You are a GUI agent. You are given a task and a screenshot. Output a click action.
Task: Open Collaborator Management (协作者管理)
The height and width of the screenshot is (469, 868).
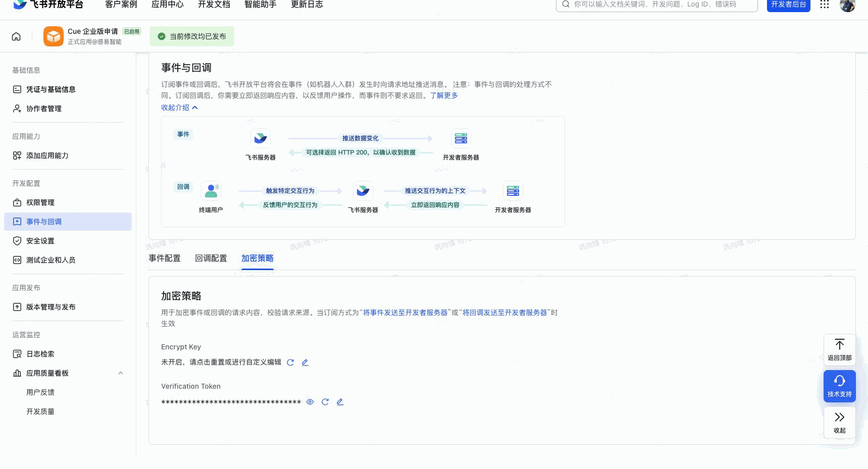pos(68,109)
